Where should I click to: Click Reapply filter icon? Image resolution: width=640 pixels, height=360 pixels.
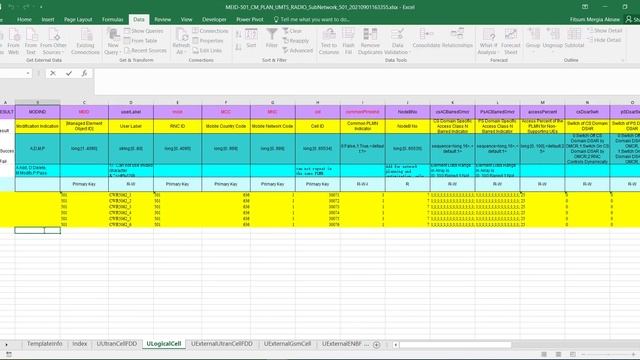(x=296, y=41)
